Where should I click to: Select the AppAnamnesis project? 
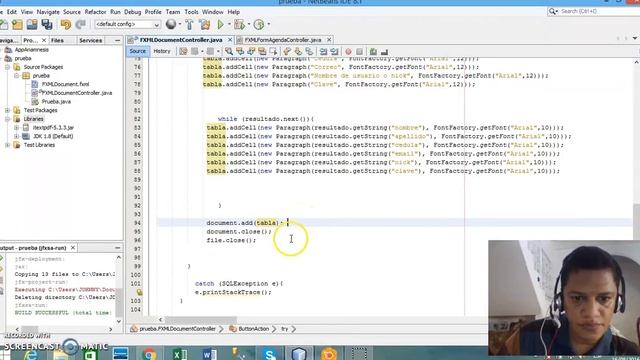pyautogui.click(x=31, y=50)
